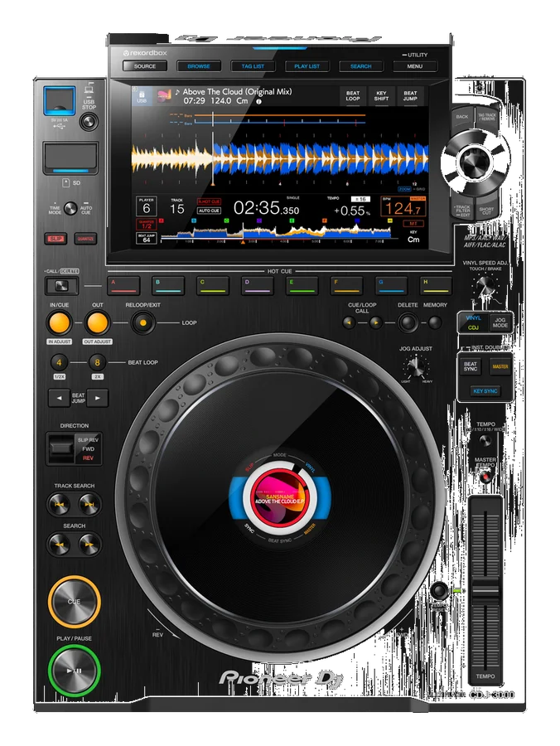This screenshot has width=560, height=746.
Task: Call previous cue with CUE/LOOP CALL left
Action: click(x=349, y=323)
